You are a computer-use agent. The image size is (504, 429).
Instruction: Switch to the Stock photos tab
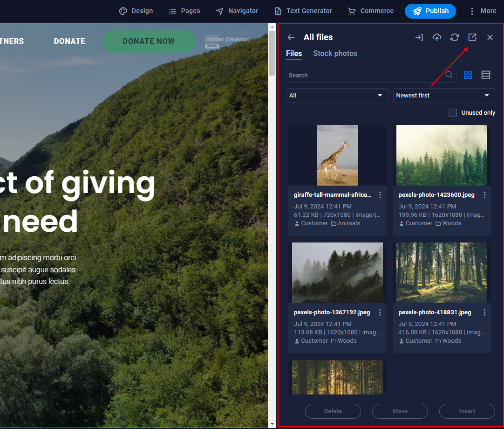(335, 54)
